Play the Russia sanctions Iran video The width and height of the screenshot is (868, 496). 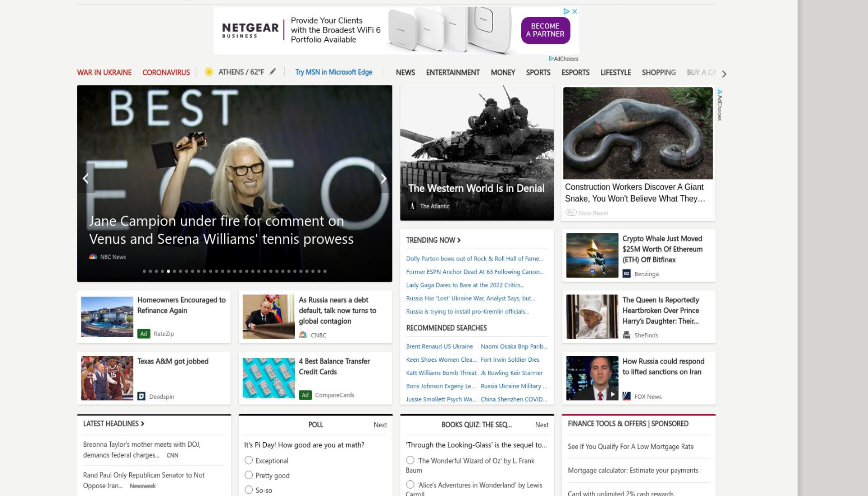(612, 394)
